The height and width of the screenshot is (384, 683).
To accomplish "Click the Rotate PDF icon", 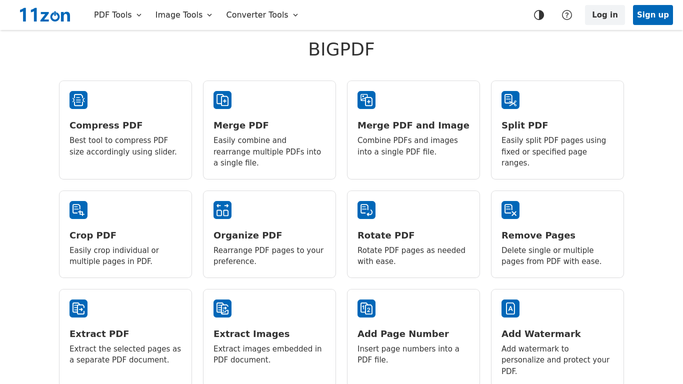I will pyautogui.click(x=366, y=210).
